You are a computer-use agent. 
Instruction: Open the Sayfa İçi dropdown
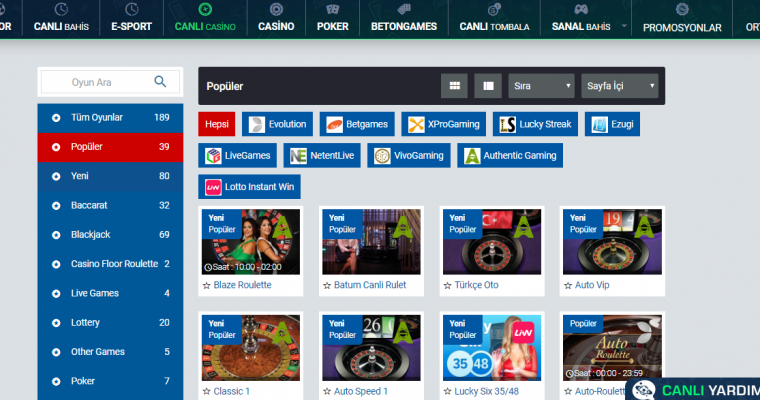click(619, 86)
